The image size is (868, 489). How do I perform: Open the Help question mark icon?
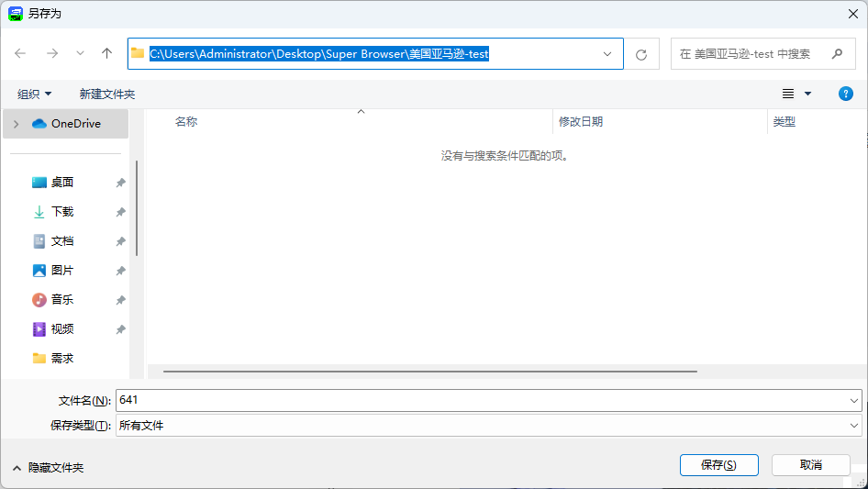846,94
